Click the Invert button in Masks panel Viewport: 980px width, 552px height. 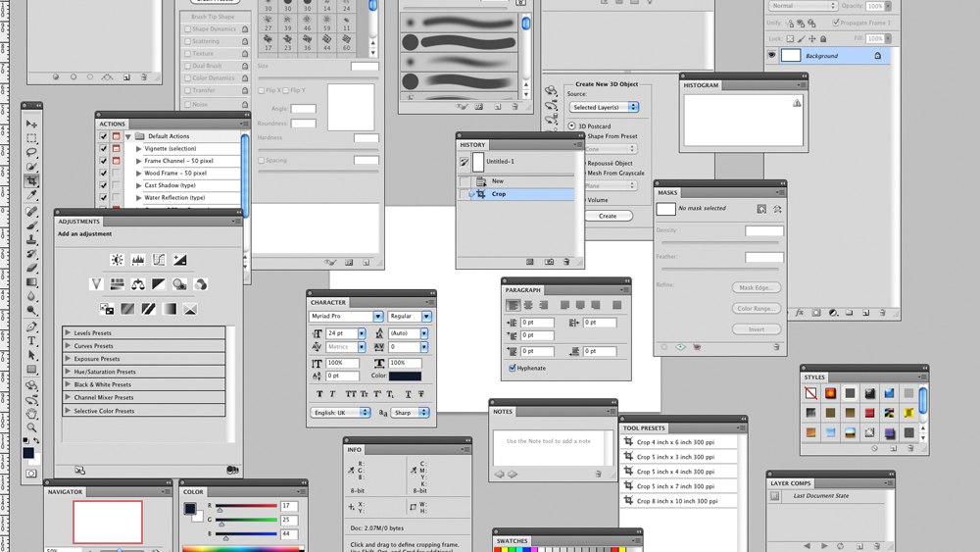click(757, 328)
